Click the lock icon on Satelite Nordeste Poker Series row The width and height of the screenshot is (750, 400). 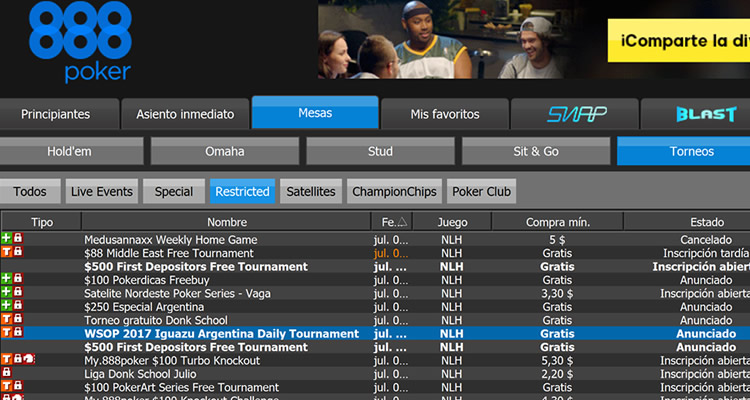[18, 291]
